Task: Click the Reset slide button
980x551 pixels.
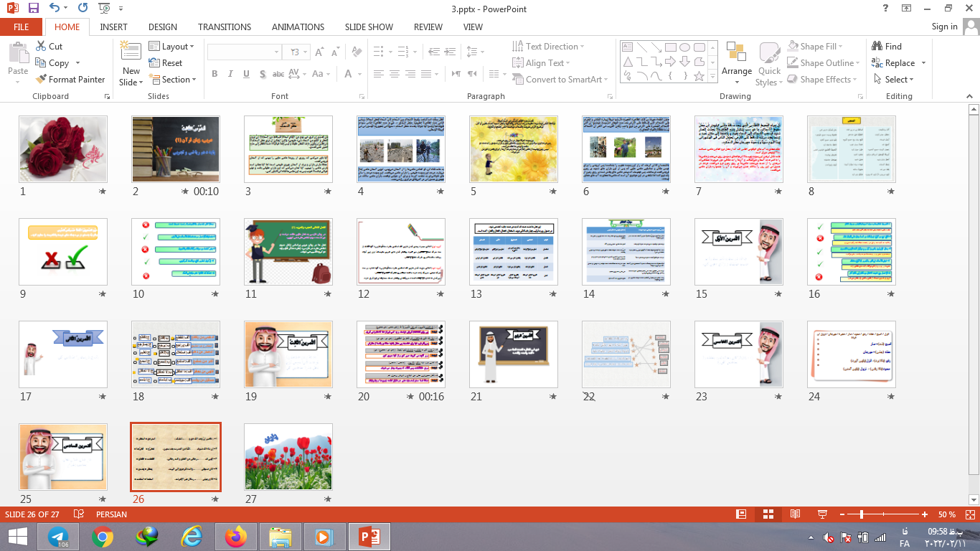Action: pos(166,63)
